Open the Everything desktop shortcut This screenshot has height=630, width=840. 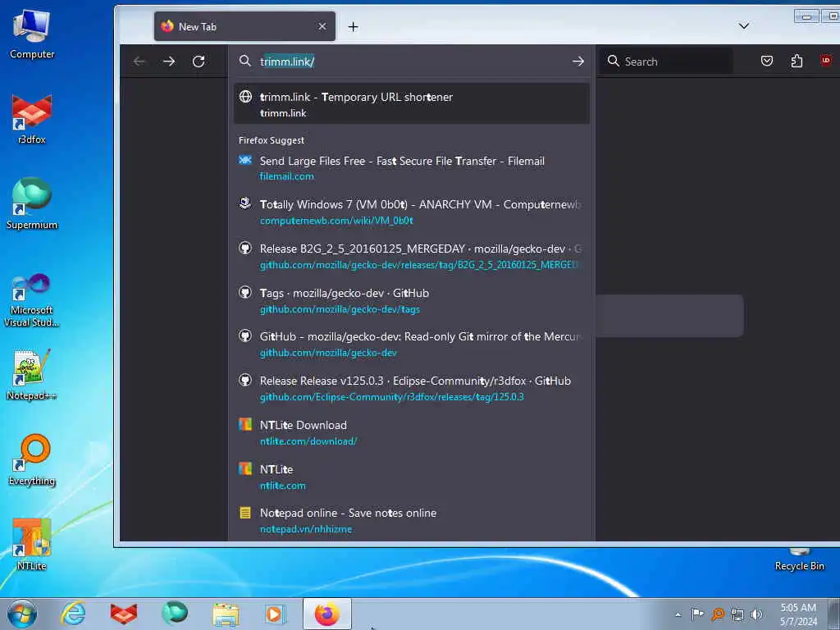point(32,459)
